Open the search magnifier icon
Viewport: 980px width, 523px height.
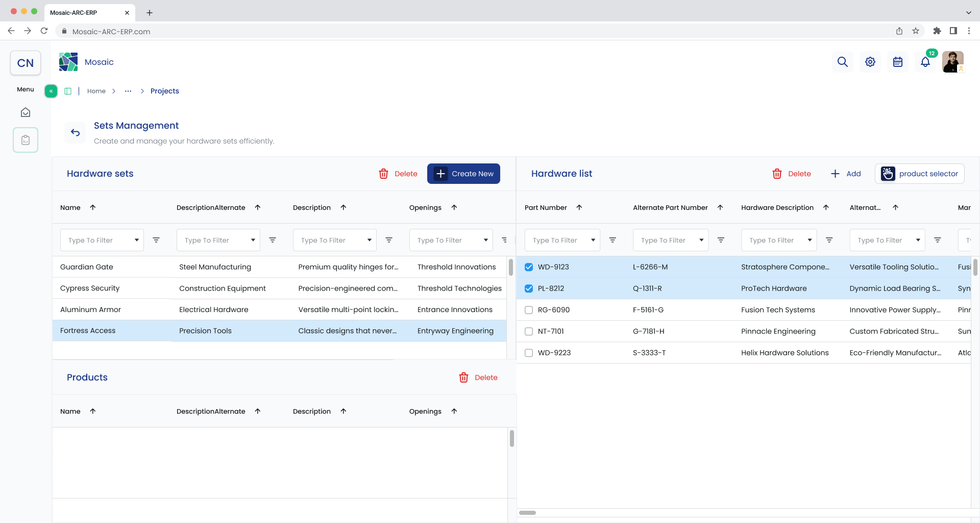[x=843, y=62]
